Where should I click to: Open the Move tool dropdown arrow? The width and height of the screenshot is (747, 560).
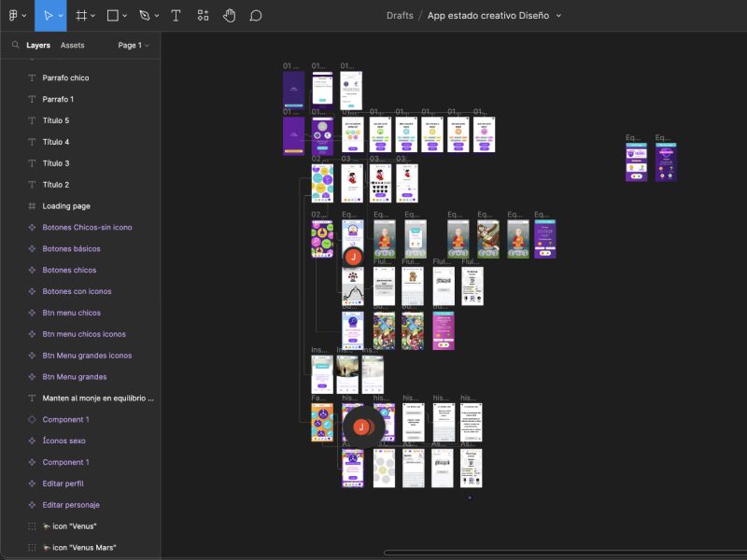click(x=62, y=15)
